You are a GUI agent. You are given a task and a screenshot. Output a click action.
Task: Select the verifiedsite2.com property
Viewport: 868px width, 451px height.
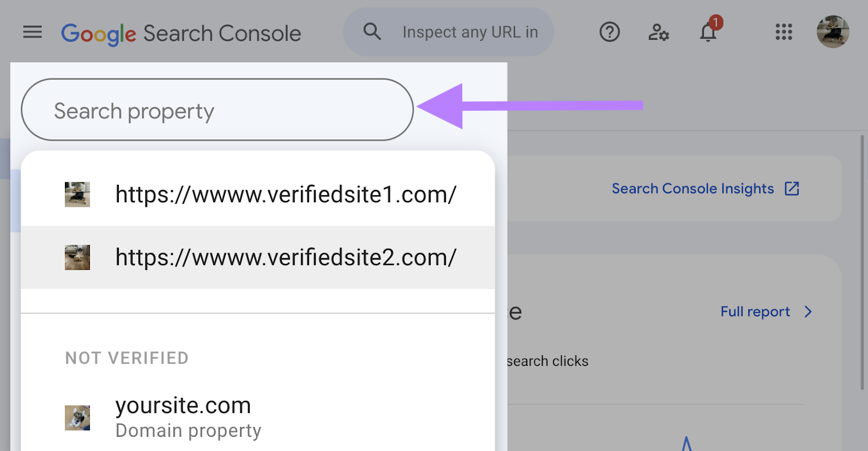click(285, 257)
